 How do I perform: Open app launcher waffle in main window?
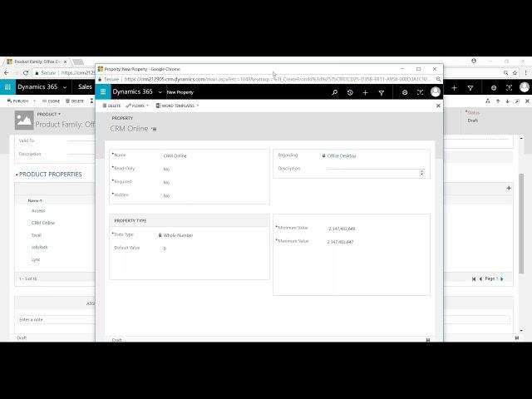(7, 87)
